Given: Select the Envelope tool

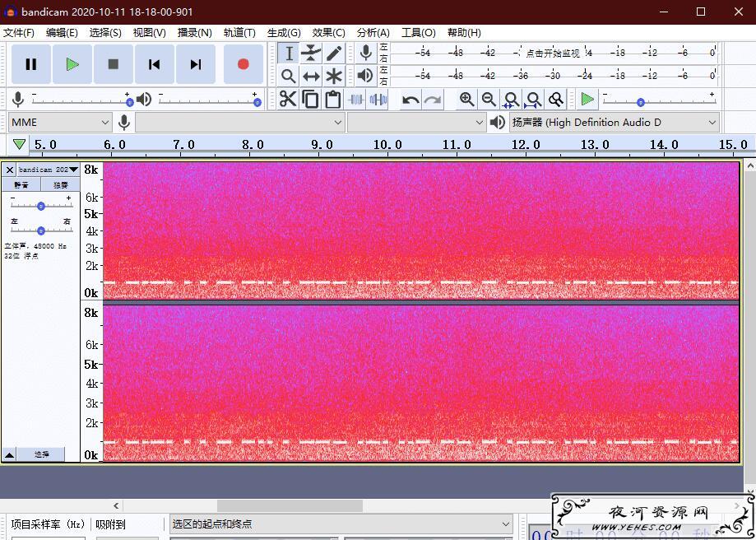Looking at the screenshot, I should tap(311, 53).
